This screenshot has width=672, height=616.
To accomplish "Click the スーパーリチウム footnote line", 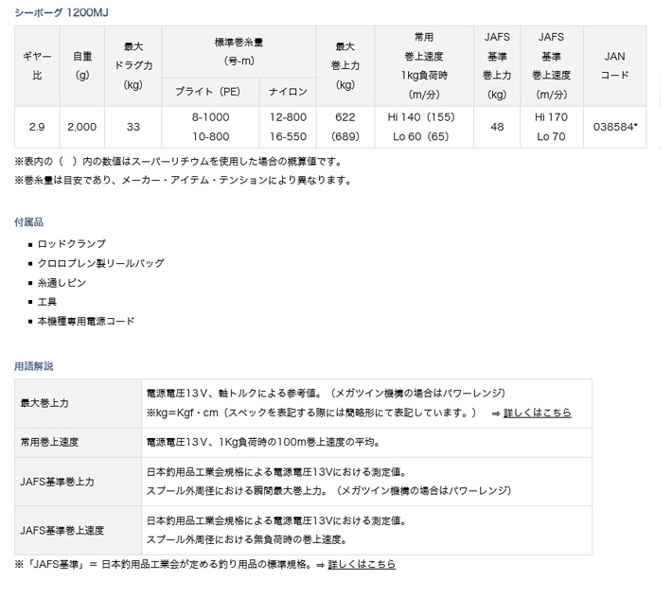I will 179,162.
